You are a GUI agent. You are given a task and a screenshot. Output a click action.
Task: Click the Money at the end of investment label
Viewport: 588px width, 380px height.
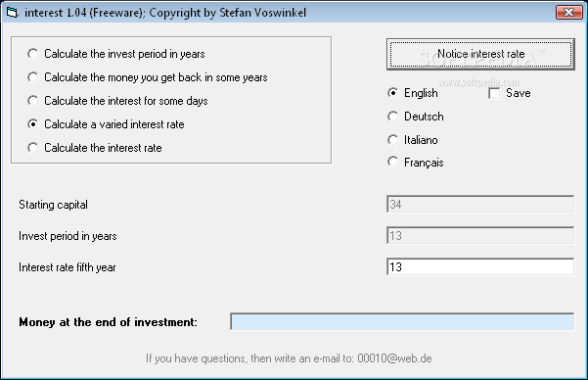pos(108,322)
